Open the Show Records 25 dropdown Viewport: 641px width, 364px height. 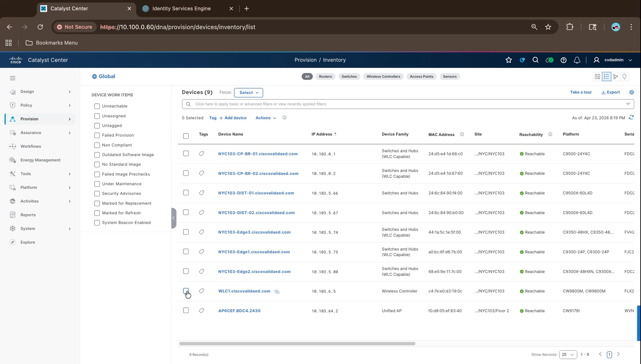[x=568, y=355]
